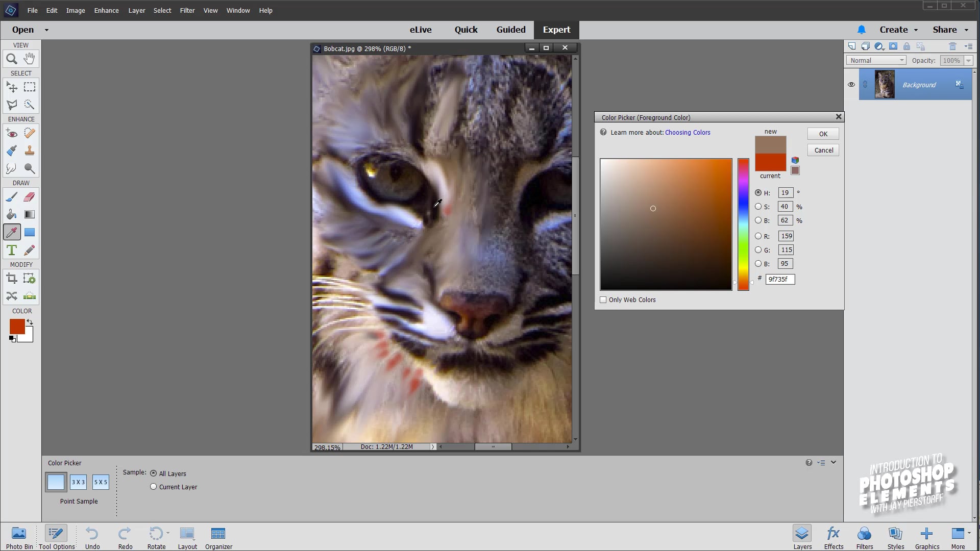Expand the Create dropdown menu
Image resolution: width=980 pixels, height=551 pixels.
pos(899,30)
